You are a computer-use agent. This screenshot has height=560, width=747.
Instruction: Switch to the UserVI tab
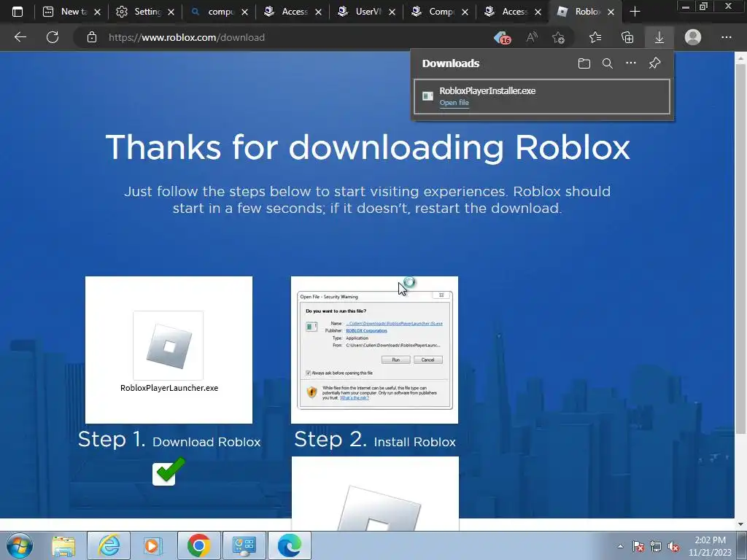[366, 12]
